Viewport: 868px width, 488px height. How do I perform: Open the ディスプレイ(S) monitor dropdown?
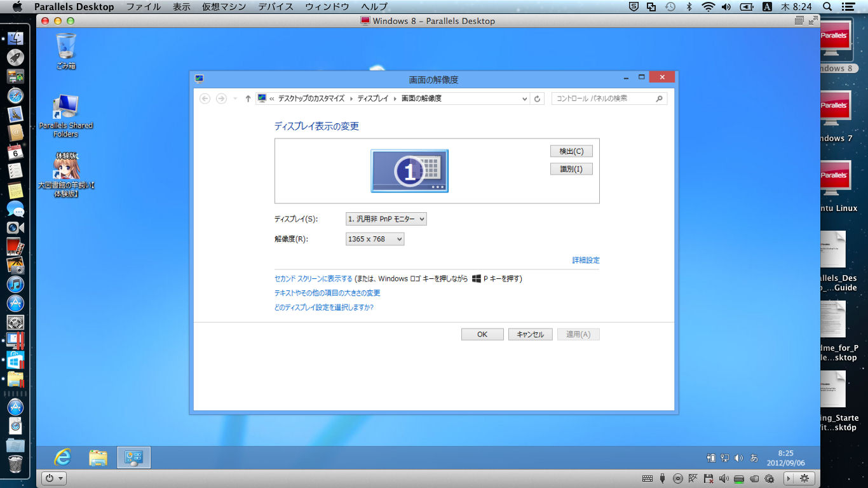coord(386,219)
